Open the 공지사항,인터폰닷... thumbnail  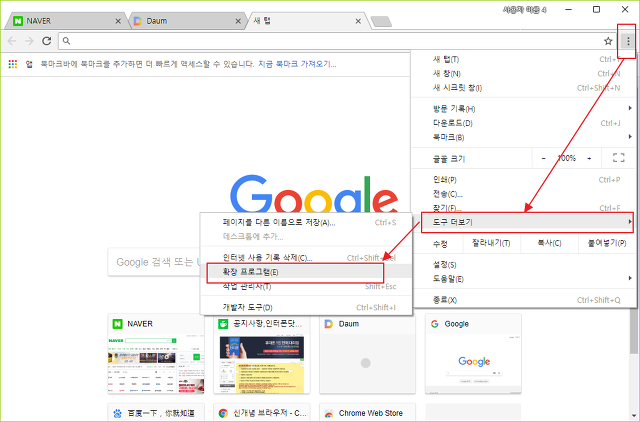pyautogui.click(x=262, y=354)
